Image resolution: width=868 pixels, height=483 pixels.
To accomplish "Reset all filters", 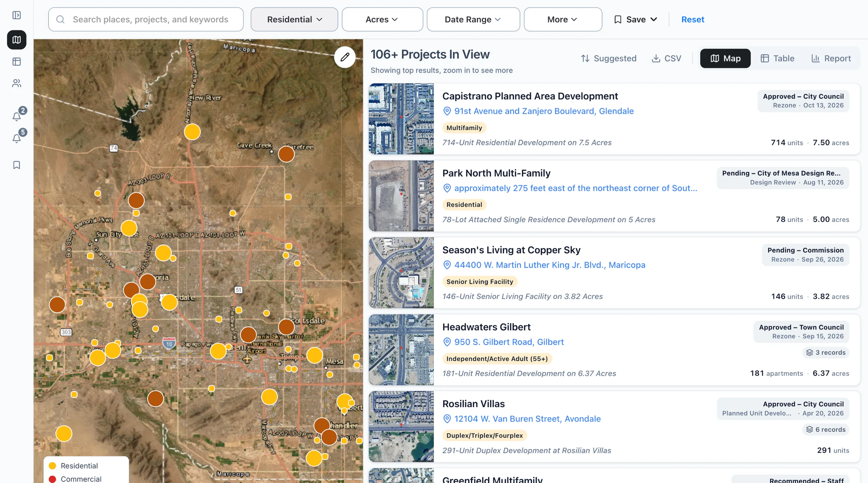I will click(693, 20).
